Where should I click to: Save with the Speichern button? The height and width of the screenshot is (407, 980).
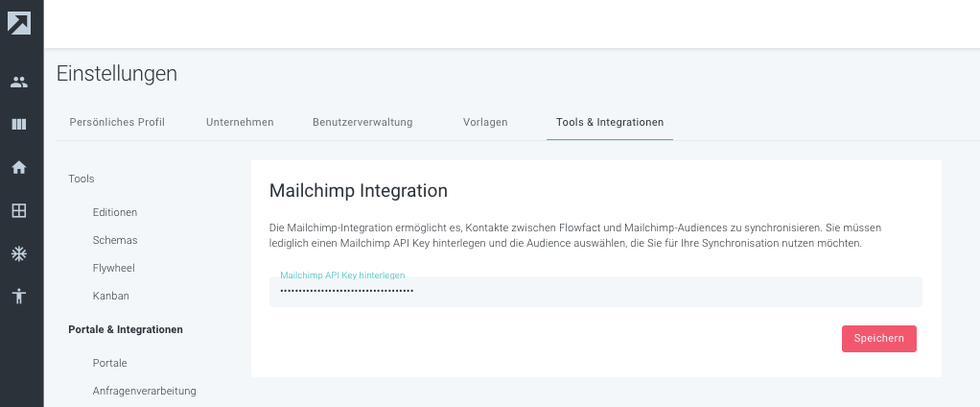pyautogui.click(x=878, y=339)
